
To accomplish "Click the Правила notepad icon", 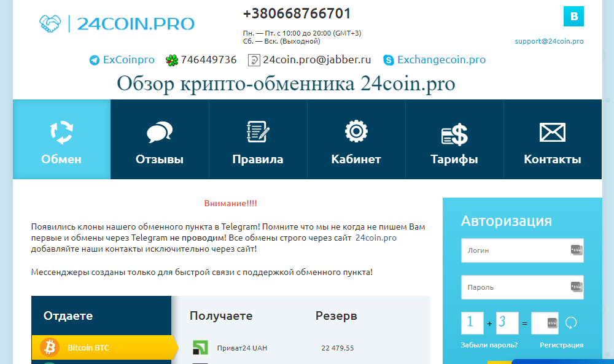I will [258, 131].
